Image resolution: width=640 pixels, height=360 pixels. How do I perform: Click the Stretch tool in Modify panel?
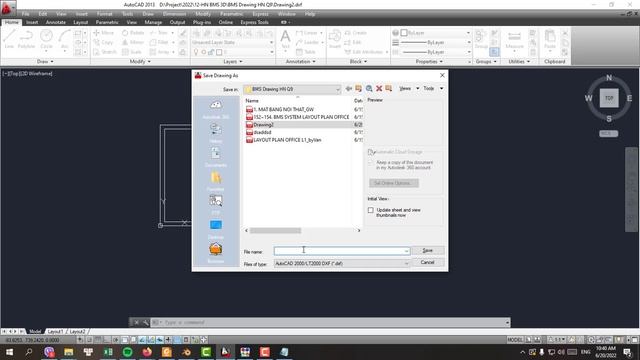click(105, 52)
